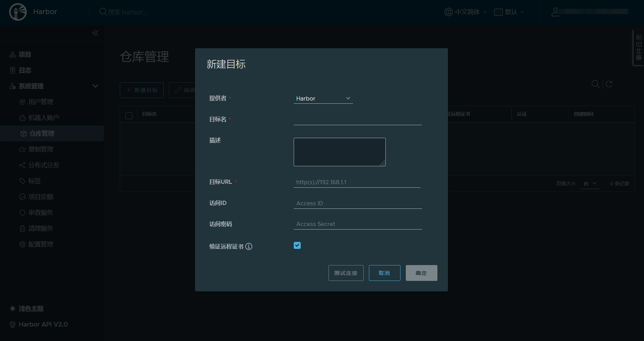
Task: Click the 日志 logs icon
Action: (x=13, y=70)
